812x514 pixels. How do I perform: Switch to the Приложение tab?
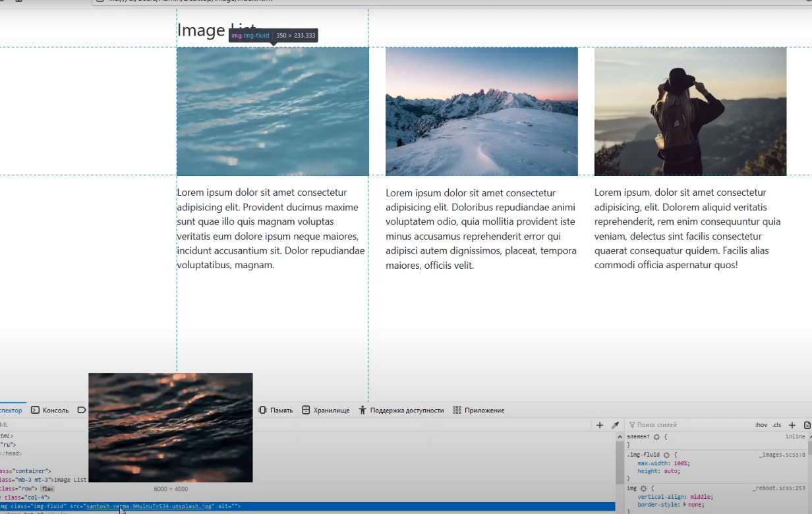(479, 410)
